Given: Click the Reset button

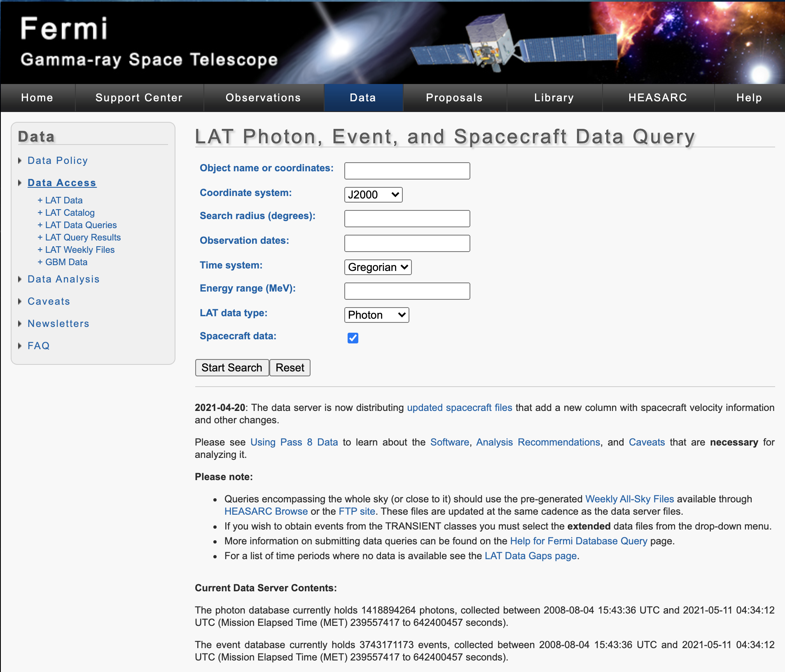Looking at the screenshot, I should [x=290, y=367].
